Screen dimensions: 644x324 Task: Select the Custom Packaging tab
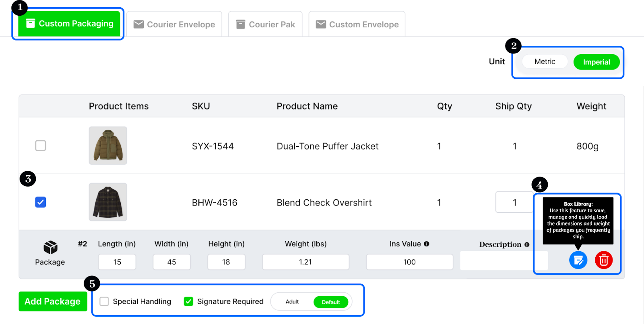pos(69,24)
